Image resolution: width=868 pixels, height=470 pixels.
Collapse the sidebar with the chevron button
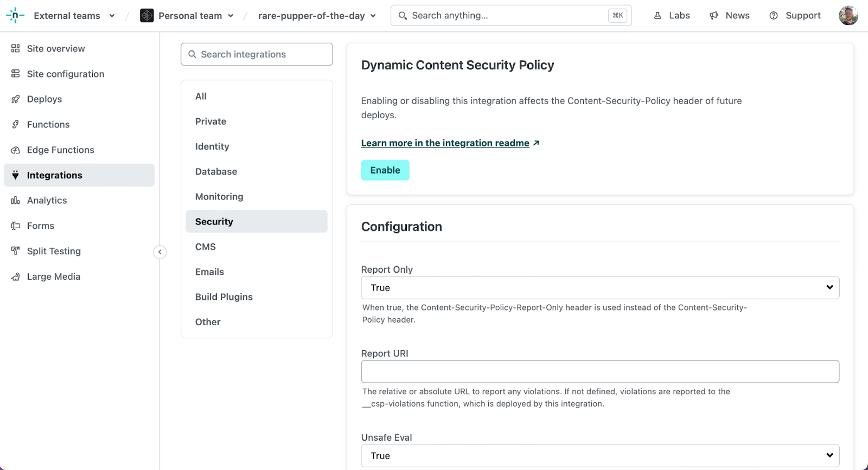tap(159, 252)
